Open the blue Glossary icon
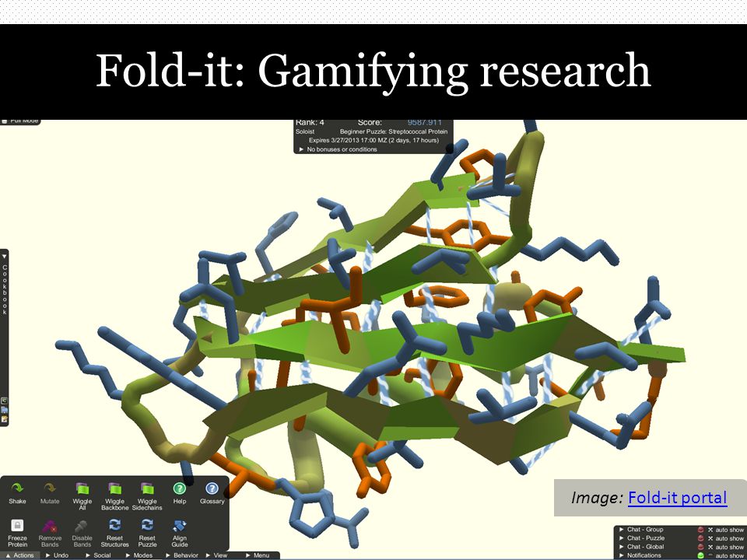This screenshot has width=747, height=560. [x=212, y=488]
